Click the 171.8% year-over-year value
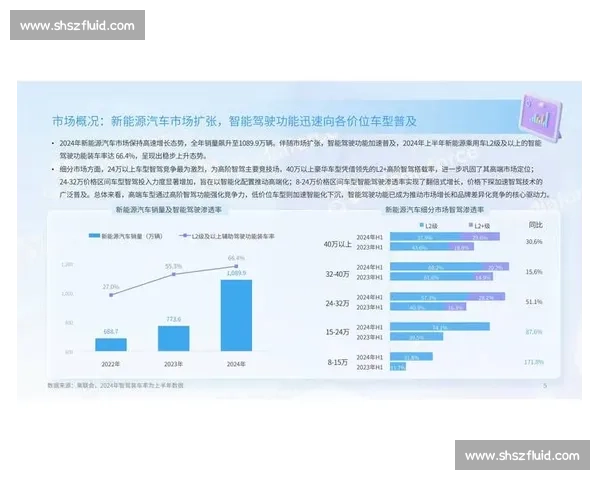The image size is (600, 480). coord(534,362)
